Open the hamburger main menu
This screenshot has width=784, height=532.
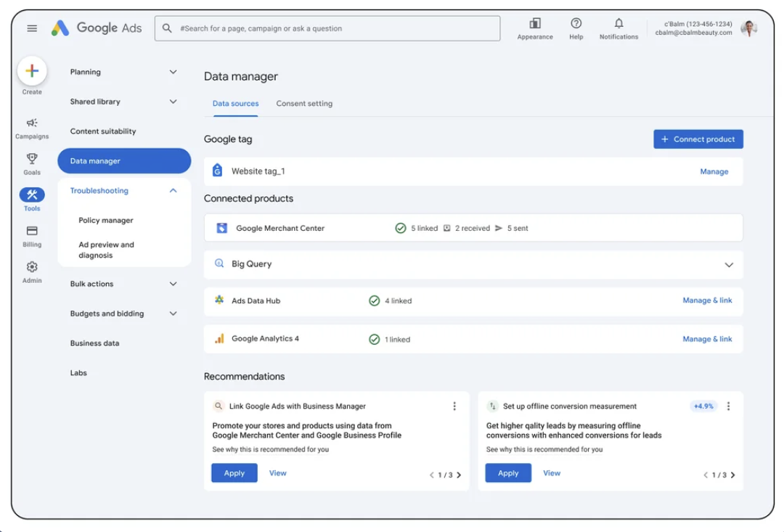coord(32,28)
